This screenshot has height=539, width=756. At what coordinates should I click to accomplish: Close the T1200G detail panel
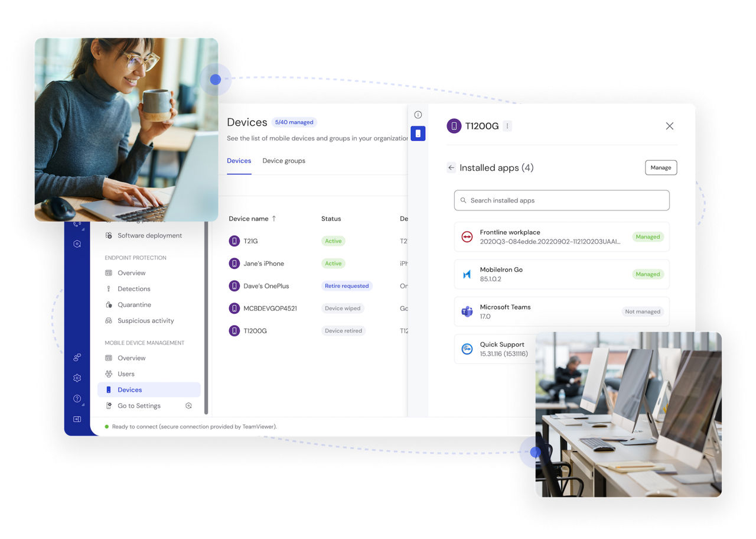(x=670, y=126)
